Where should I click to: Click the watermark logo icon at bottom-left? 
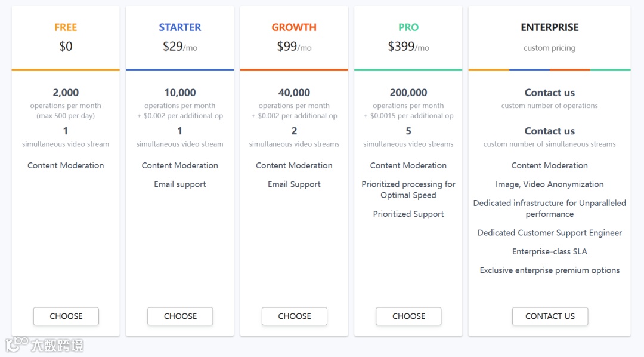point(17,344)
